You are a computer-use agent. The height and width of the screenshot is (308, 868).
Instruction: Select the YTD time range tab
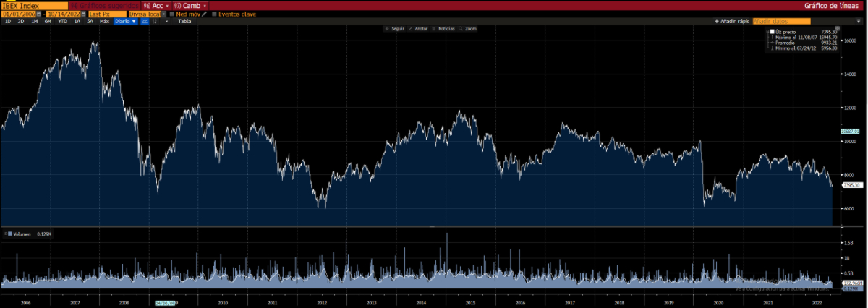pos(62,22)
